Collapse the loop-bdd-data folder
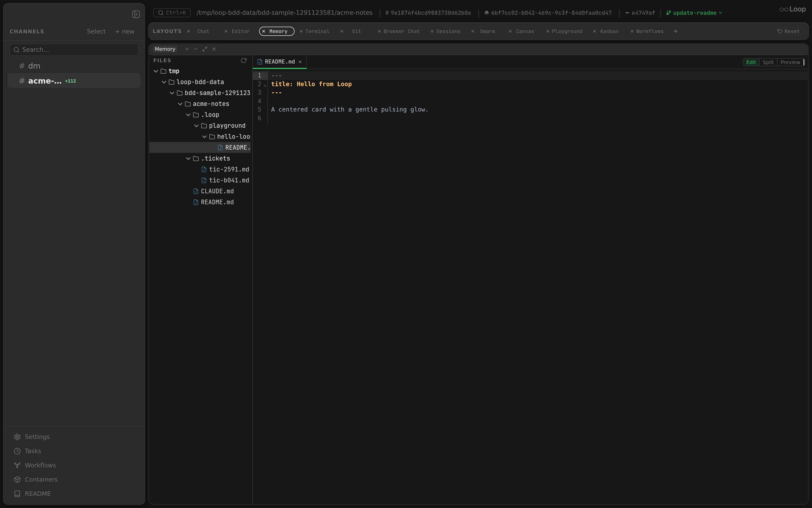This screenshot has height=508, width=812. pos(164,82)
